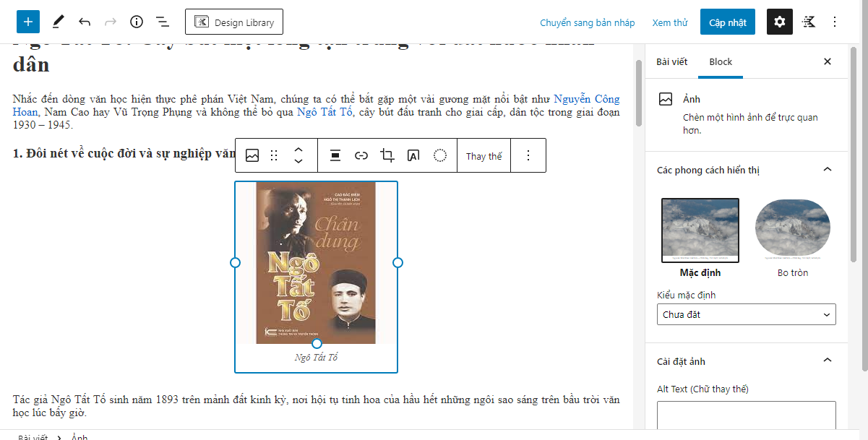This screenshot has width=868, height=440.
Task: Open the block toolbar more options menu
Action: [x=528, y=155]
